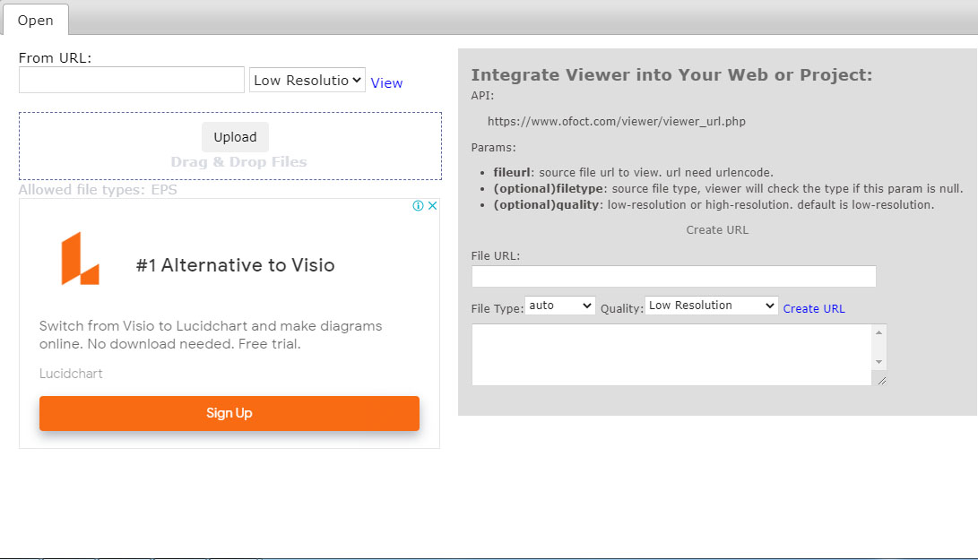Viewport: 978px width, 560px height.
Task: Click the #1 Alternative to Visio headline
Action: [x=235, y=265]
